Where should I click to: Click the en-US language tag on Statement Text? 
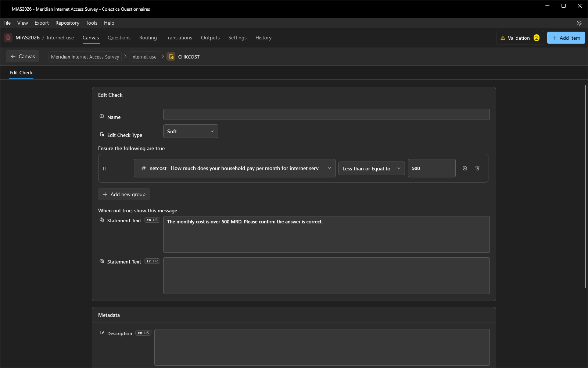tap(152, 220)
